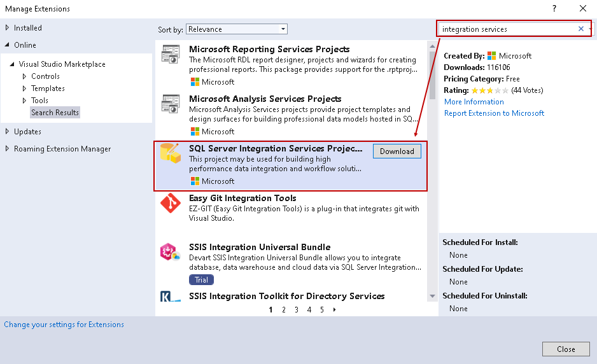Click the Microsoft Reporting Services Projects icon
The height and width of the screenshot is (364, 597).
[x=171, y=55]
